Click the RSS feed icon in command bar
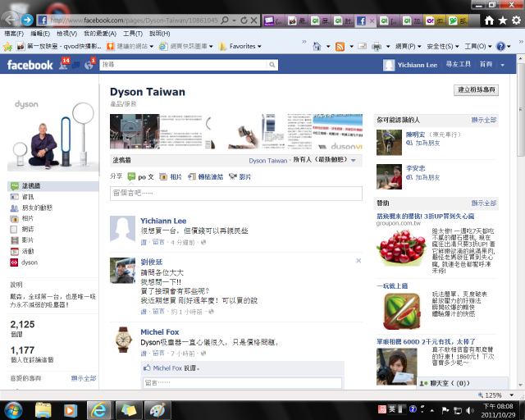525x420 pixels. tap(340, 47)
